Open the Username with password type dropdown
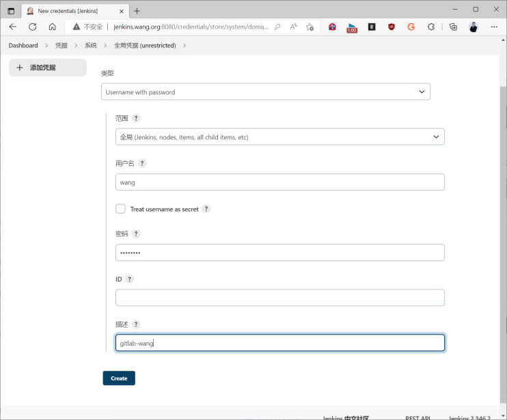 click(x=266, y=92)
